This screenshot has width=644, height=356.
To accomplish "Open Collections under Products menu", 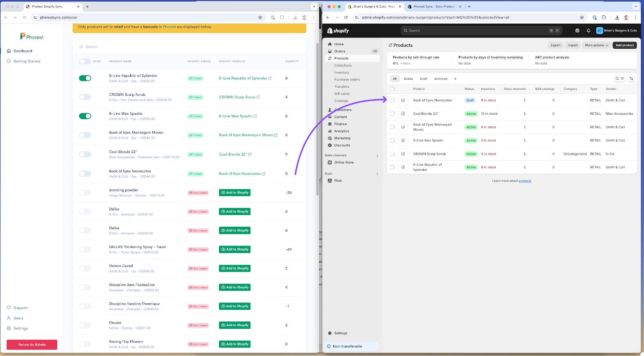I will [343, 66].
